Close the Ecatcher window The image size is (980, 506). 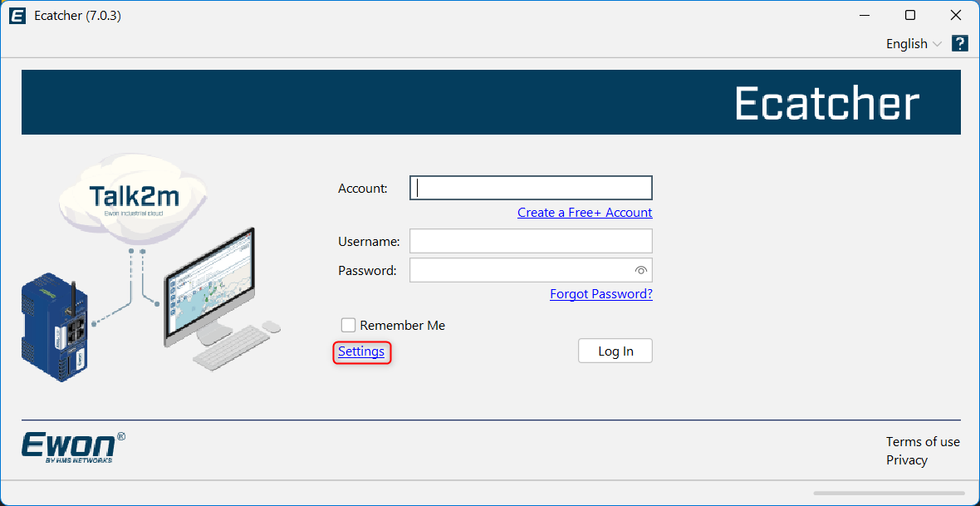pos(955,15)
